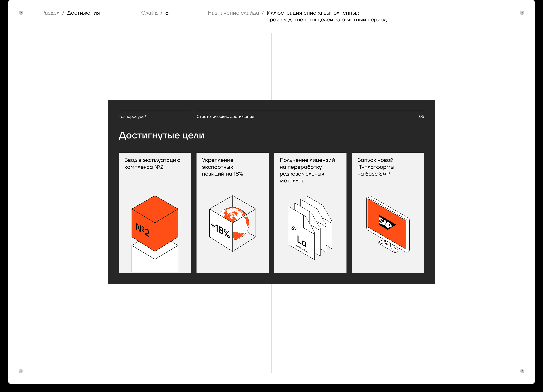Click the slide purpose description text
The width and height of the screenshot is (543, 392).
pos(326,16)
